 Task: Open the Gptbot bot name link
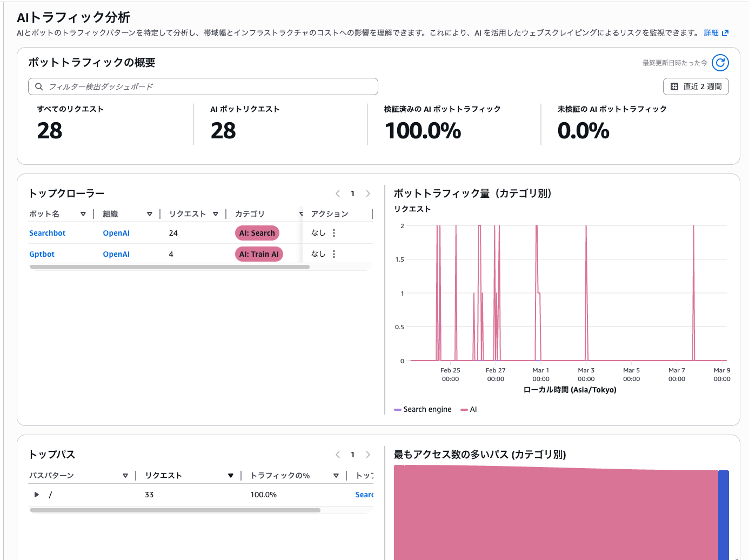[x=42, y=254]
